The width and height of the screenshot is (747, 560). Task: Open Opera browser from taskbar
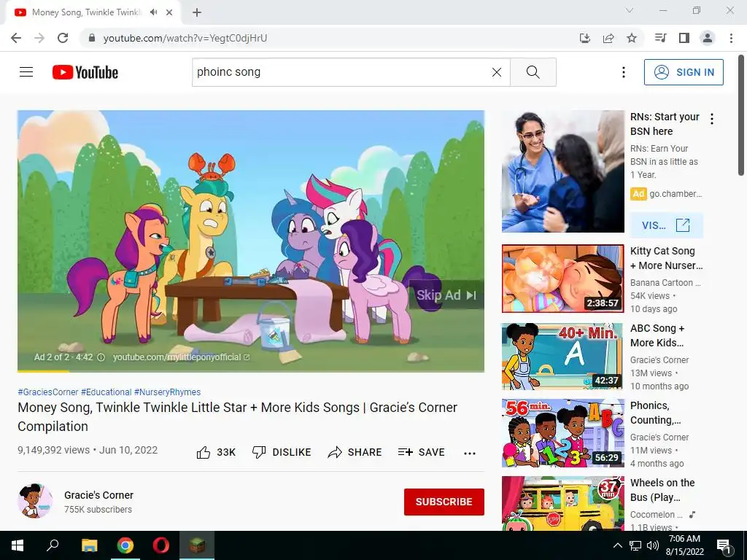pyautogui.click(x=161, y=545)
